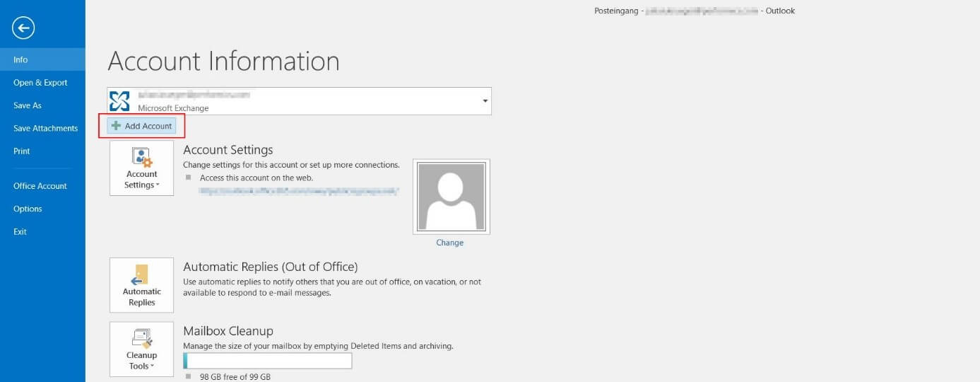Click Exit in the sidebar
This screenshot has width=980, height=382.
coord(42,231)
